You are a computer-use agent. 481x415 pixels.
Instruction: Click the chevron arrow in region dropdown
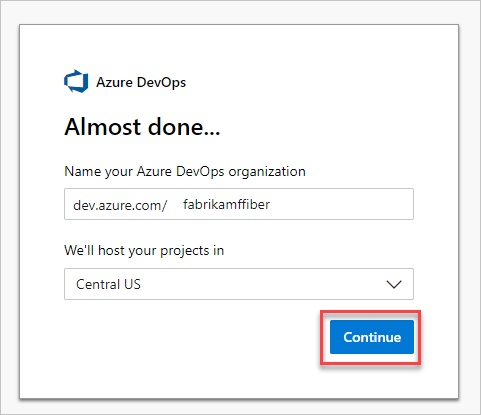pyautogui.click(x=394, y=285)
